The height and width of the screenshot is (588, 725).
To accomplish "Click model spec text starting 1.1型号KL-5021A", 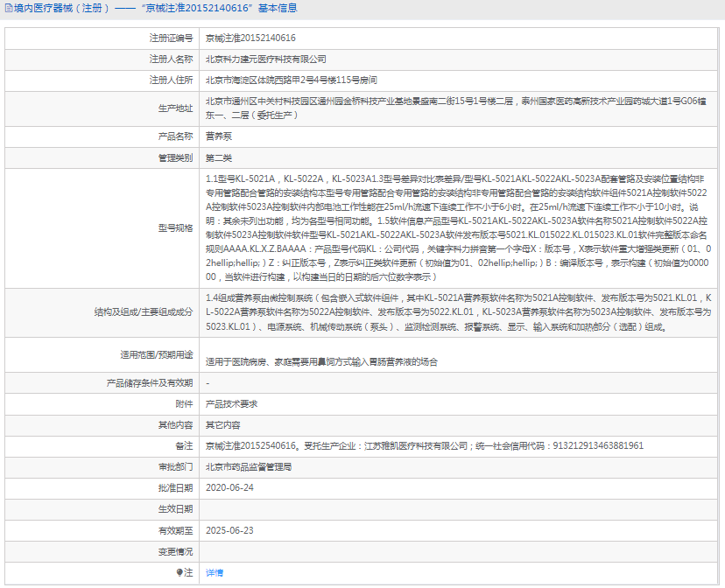I will click(458, 227).
